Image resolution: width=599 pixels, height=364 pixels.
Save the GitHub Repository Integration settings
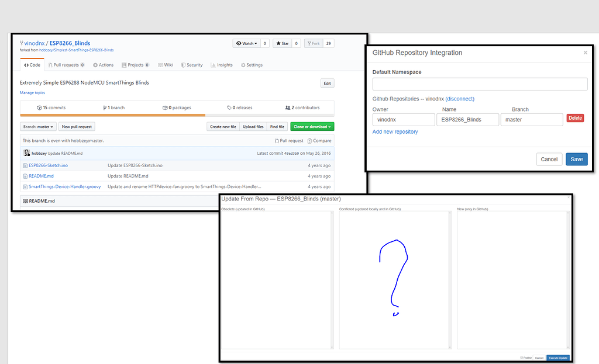tap(577, 159)
